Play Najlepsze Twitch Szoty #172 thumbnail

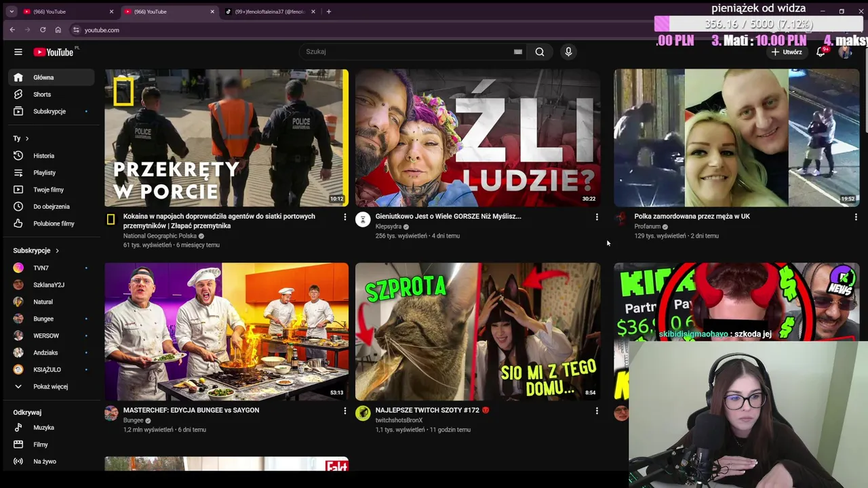[x=477, y=331]
